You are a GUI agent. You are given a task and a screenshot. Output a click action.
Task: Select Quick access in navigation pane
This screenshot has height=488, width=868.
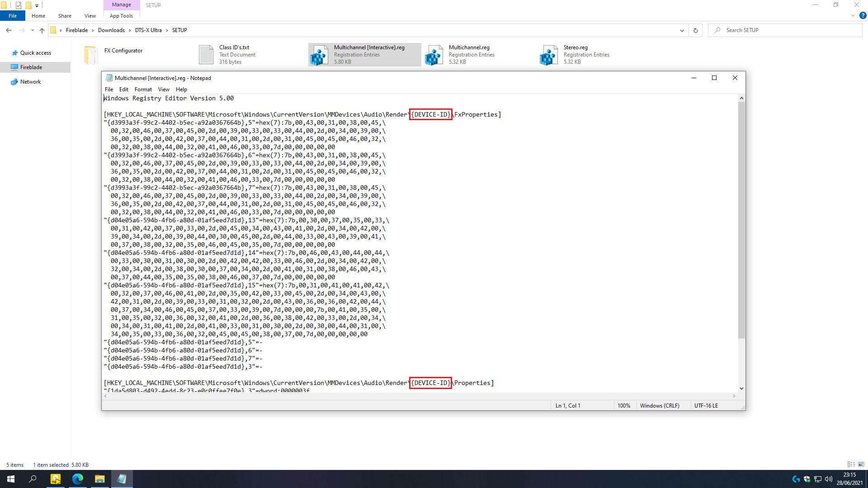(36, 53)
